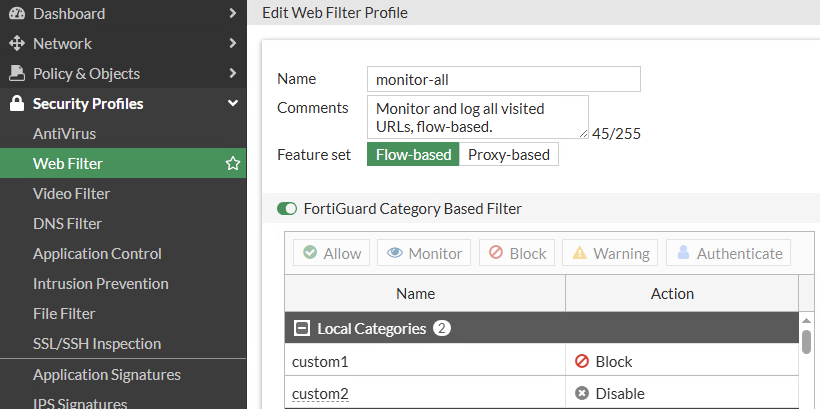The width and height of the screenshot is (820, 409).
Task: Open the DNS Filter menu item
Action: [68, 224]
